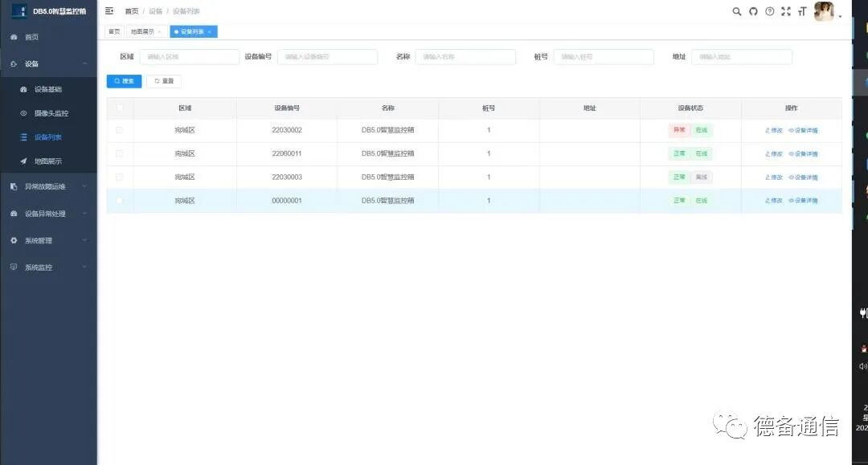Click the red 异常 status tag
This screenshot has height=465, width=868.
(679, 130)
